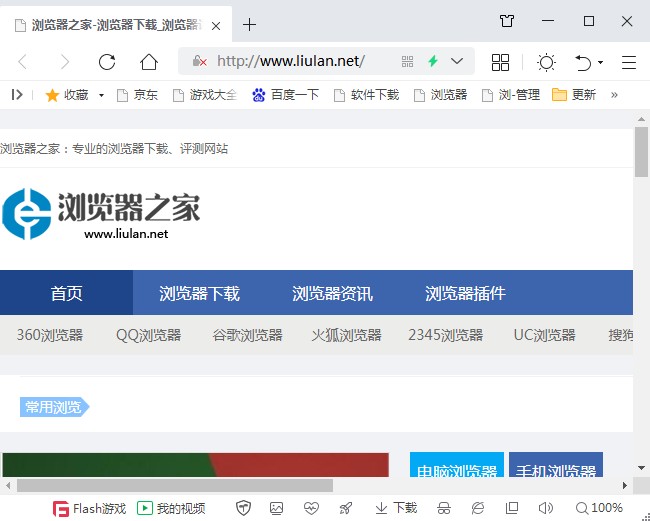This screenshot has height=521, width=650.
Task: Open the 360浏览器 link
Action: pos(50,335)
